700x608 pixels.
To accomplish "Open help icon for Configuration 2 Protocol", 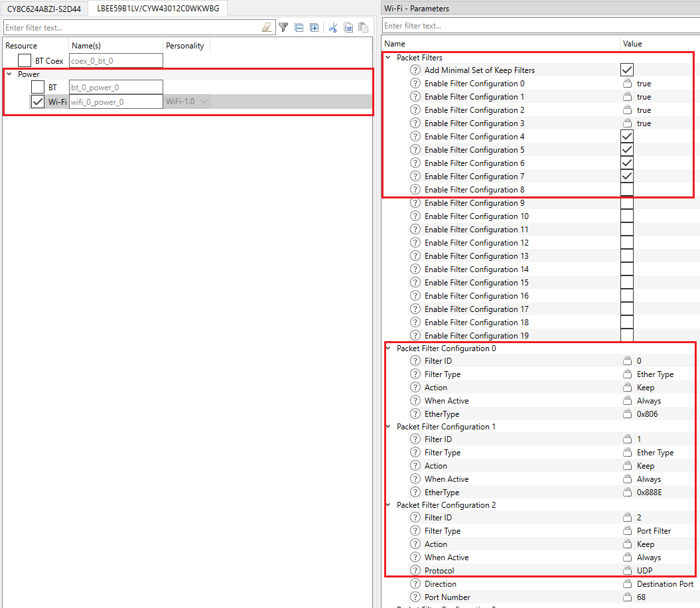I will (415, 571).
